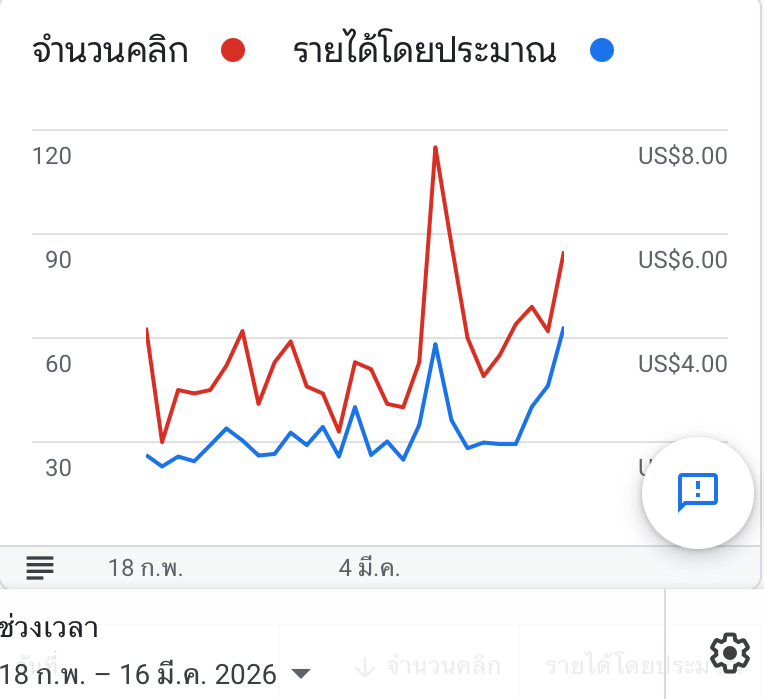Click the 4 มี.ค. x-axis label
Screen dimensions: 764x699
tap(369, 568)
